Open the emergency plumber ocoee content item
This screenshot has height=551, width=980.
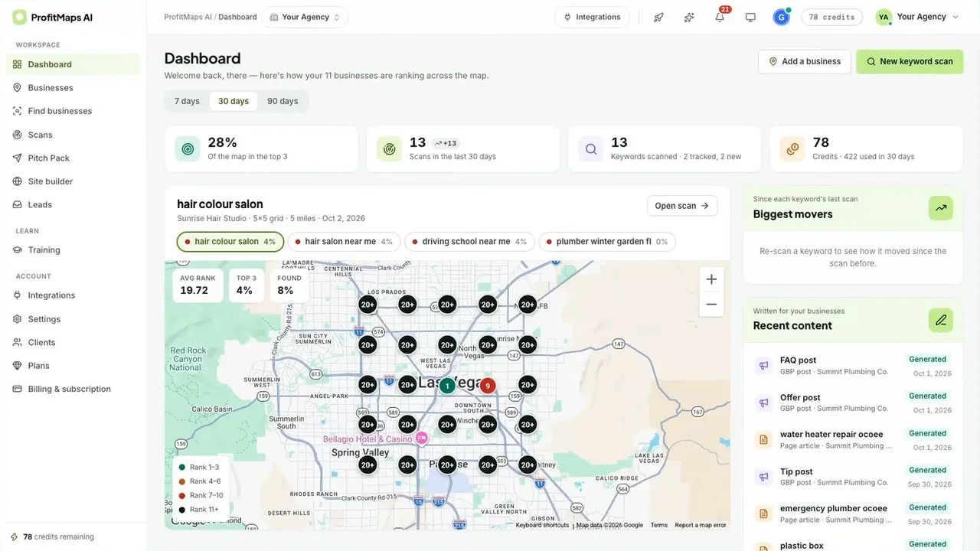coord(854,514)
